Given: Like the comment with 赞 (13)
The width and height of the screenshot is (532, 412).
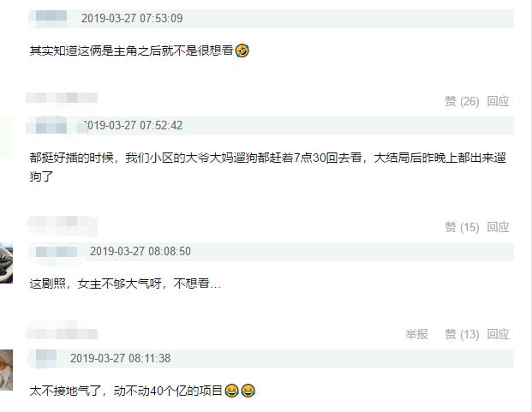Looking at the screenshot, I should click(x=462, y=334).
